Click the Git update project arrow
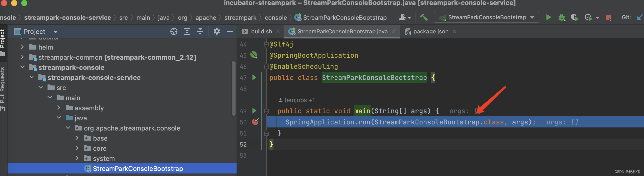The image size is (644, 176). click(640, 17)
